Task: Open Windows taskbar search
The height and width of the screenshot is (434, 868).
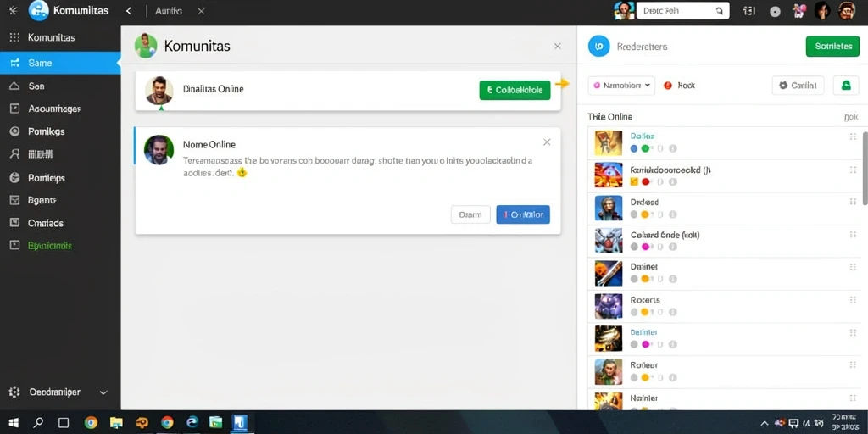Action: 38,423
